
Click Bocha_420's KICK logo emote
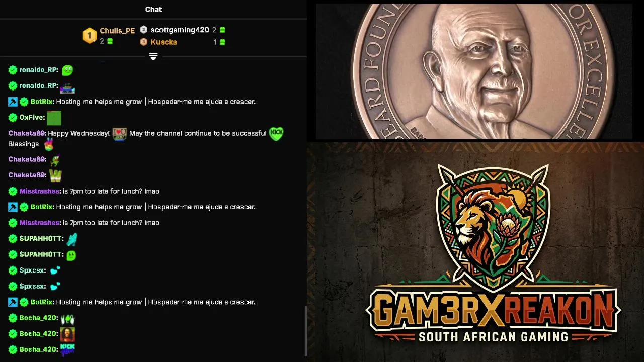pos(67,349)
